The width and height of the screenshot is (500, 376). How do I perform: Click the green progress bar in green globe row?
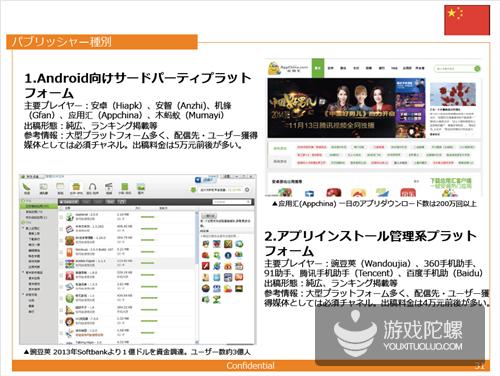[148, 298]
